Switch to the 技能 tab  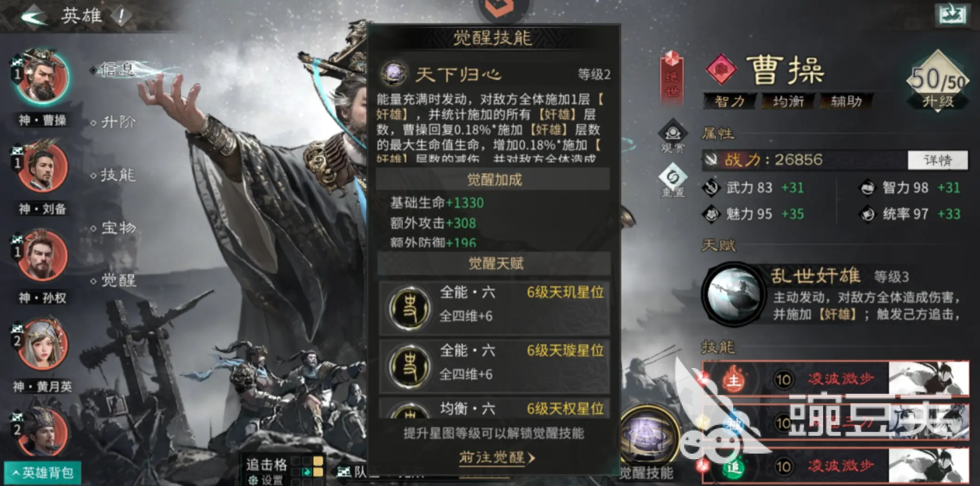coord(118,175)
